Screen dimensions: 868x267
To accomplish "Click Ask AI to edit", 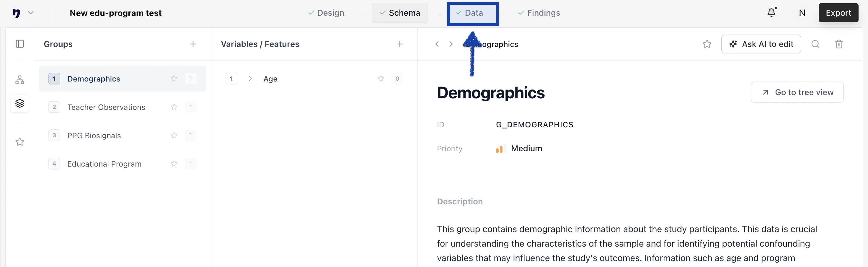I will [x=761, y=44].
